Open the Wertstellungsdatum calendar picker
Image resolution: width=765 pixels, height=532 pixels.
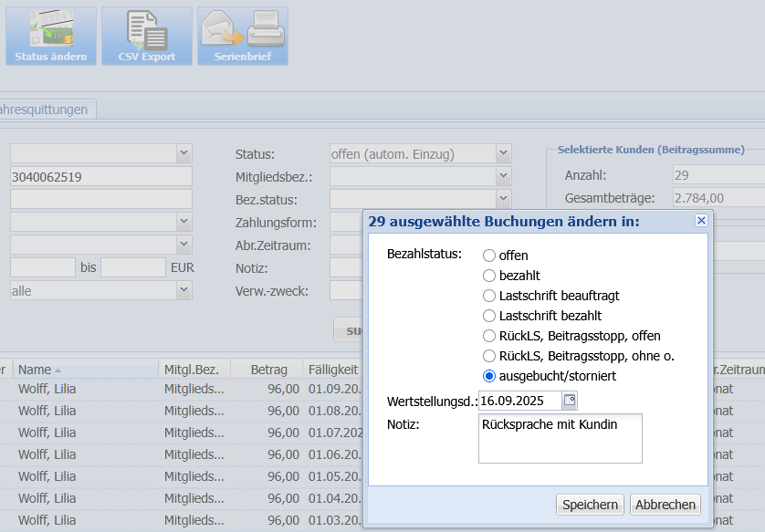click(x=570, y=401)
